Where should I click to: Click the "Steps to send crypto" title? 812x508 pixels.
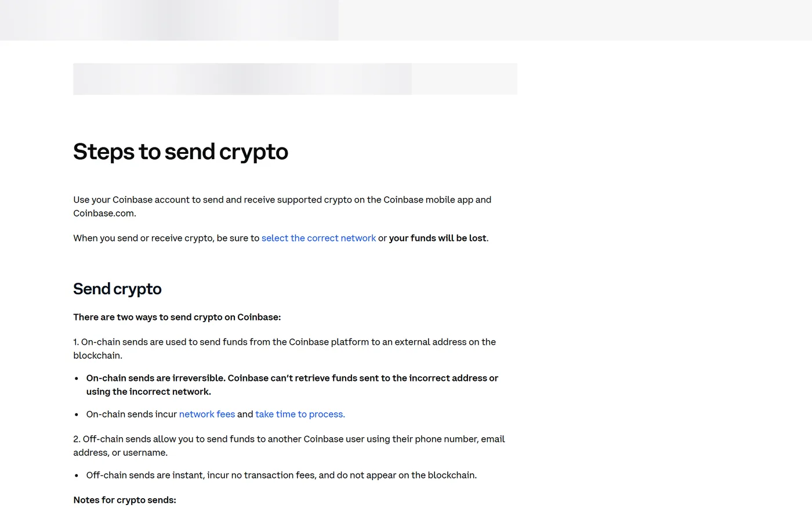[x=180, y=152]
